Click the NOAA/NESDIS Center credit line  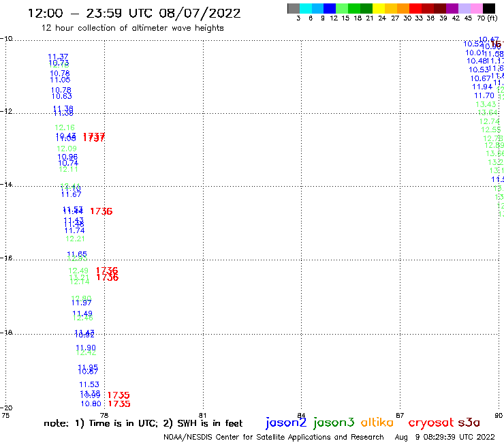click(x=274, y=437)
